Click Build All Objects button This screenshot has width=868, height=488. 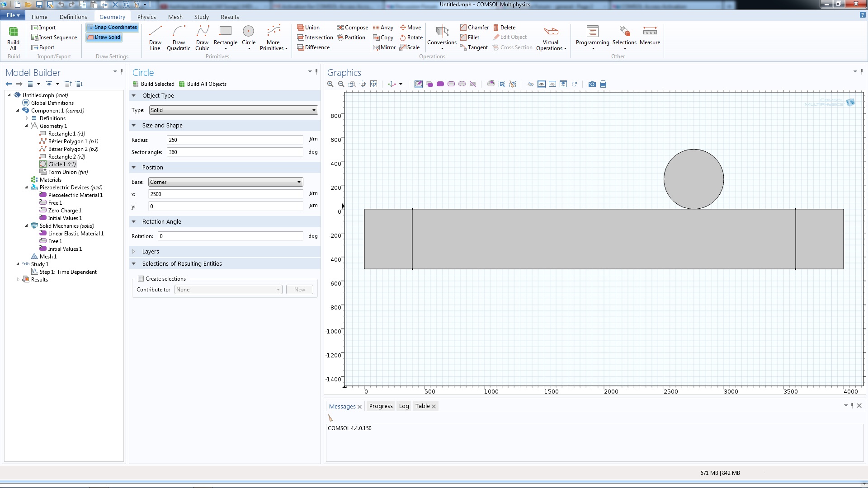tap(203, 84)
